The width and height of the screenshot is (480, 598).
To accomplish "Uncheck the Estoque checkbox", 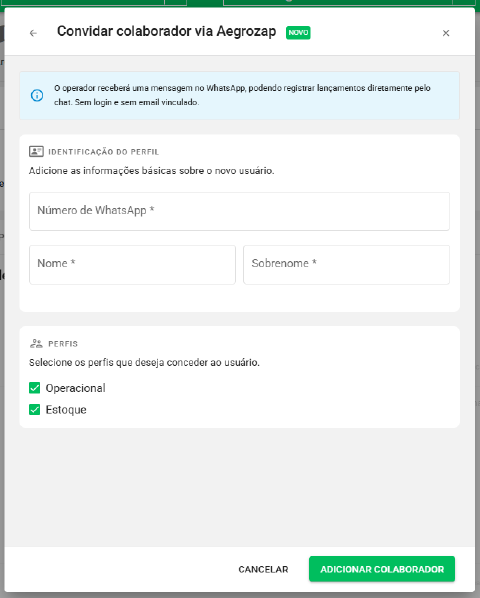I will tap(35, 410).
